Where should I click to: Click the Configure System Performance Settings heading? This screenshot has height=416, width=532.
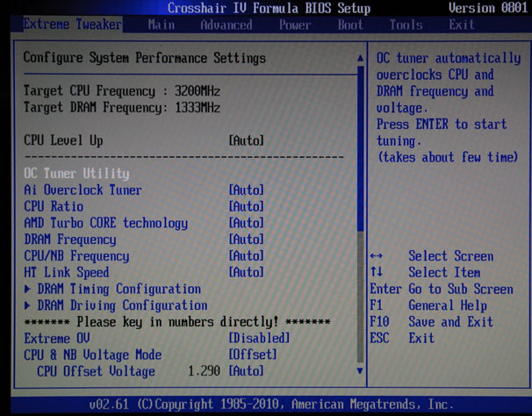click(145, 58)
